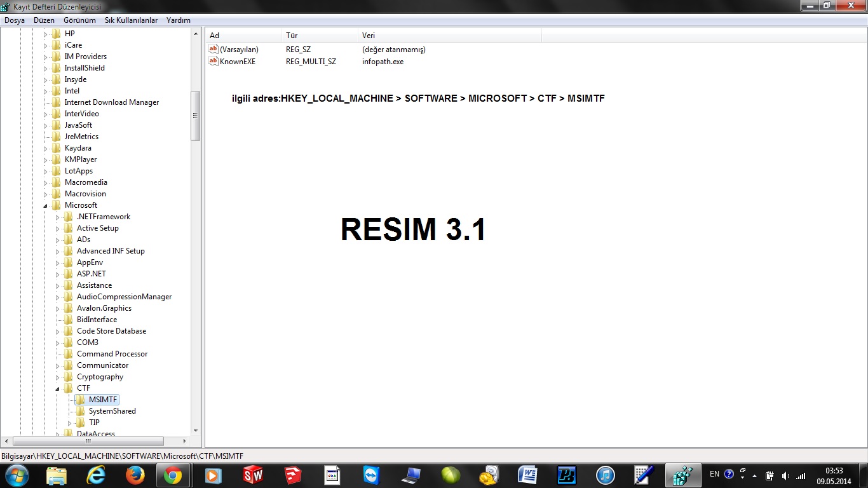The width and height of the screenshot is (868, 488).
Task: Click the open folder icon of MSIMTF
Action: [81, 400]
